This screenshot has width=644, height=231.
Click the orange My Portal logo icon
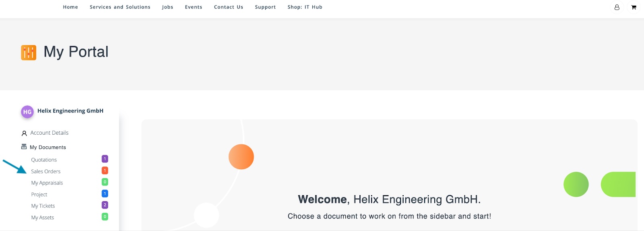pyautogui.click(x=29, y=52)
